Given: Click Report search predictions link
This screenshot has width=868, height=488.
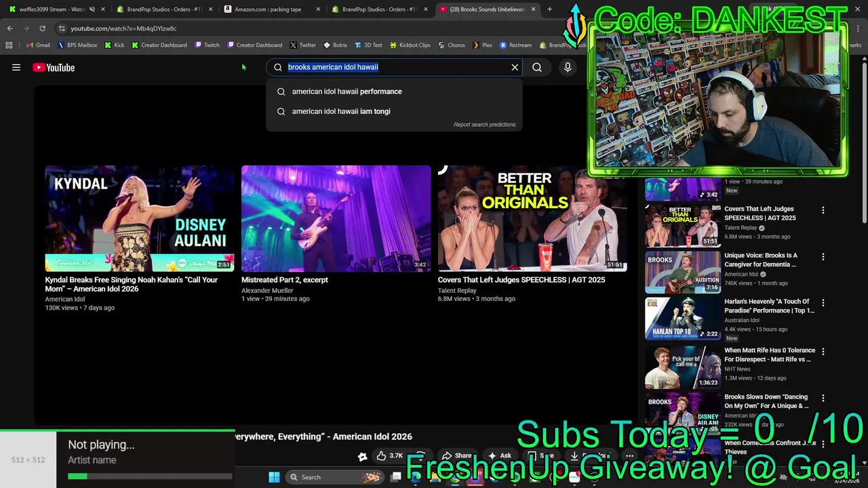Looking at the screenshot, I should pyautogui.click(x=484, y=125).
